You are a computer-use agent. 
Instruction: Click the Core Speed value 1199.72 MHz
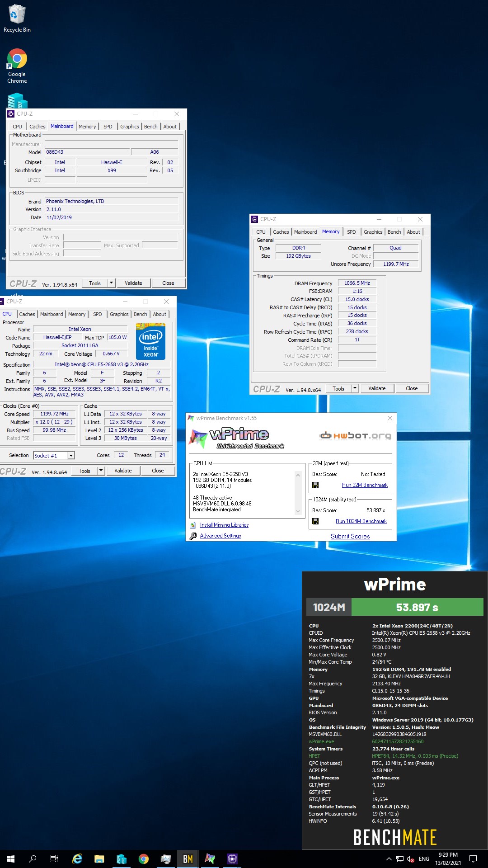coord(54,414)
